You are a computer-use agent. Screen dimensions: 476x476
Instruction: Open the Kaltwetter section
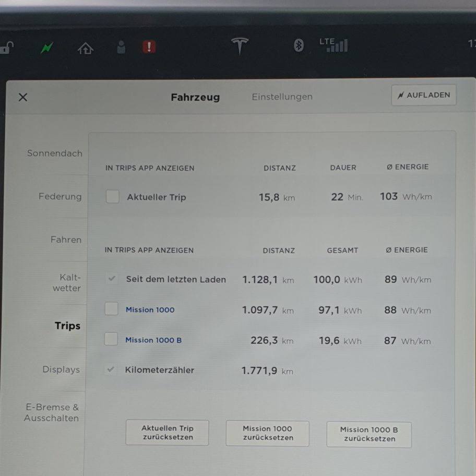(67, 283)
